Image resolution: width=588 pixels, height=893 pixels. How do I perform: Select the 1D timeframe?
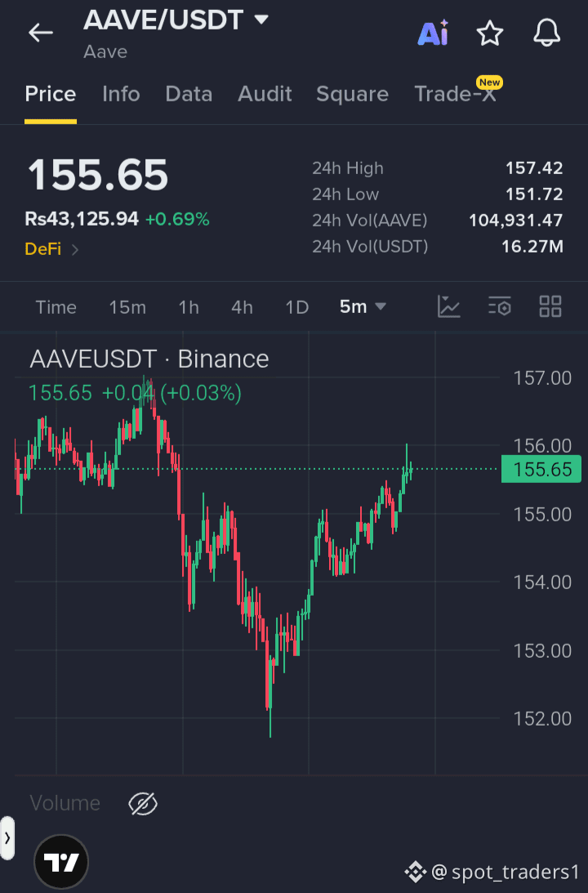click(x=296, y=307)
